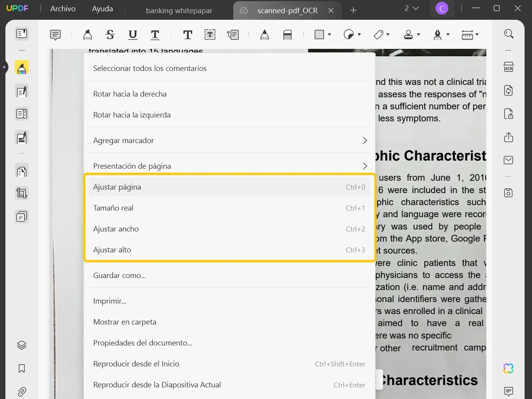
Task: Switch to the scanned-pdf_OCR tab
Action: (x=287, y=10)
